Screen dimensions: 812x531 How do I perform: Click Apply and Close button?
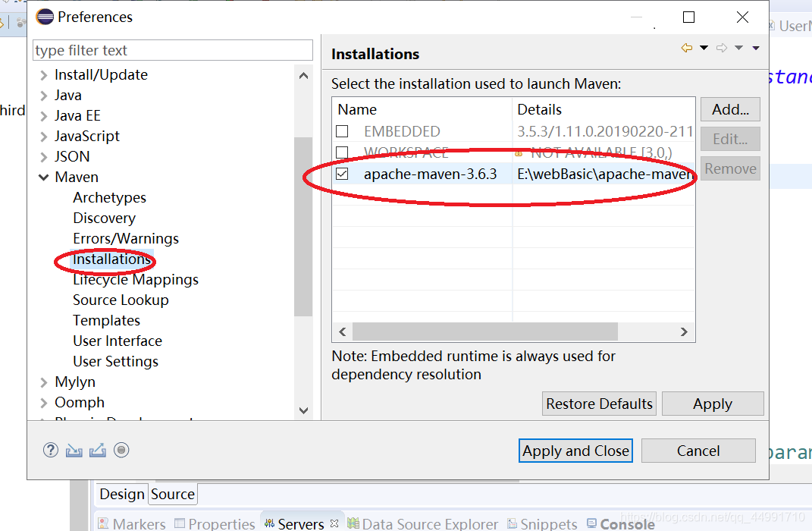pyautogui.click(x=575, y=451)
